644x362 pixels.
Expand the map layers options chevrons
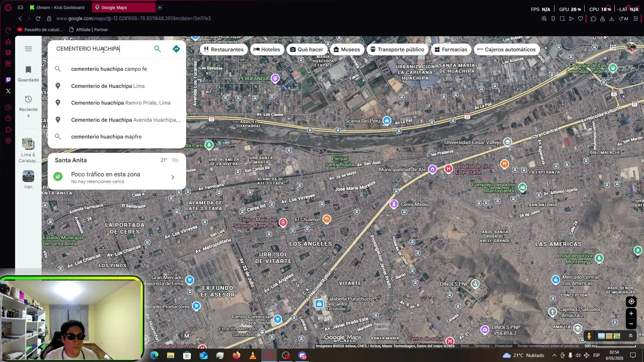click(x=630, y=336)
